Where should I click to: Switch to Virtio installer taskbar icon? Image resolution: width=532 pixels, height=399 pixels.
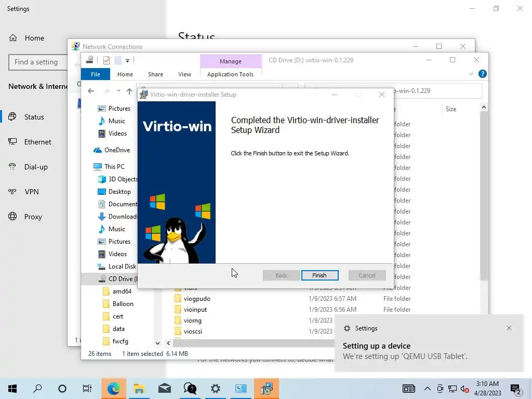(x=267, y=389)
